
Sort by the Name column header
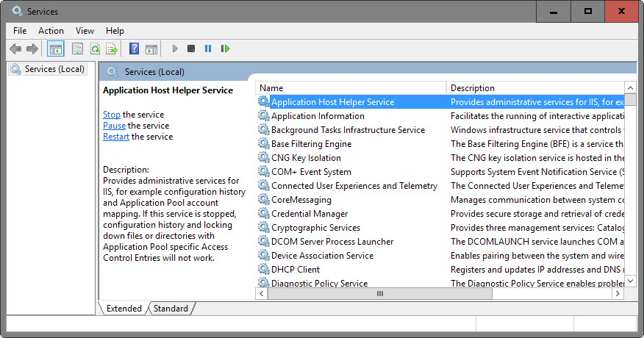tap(351, 88)
